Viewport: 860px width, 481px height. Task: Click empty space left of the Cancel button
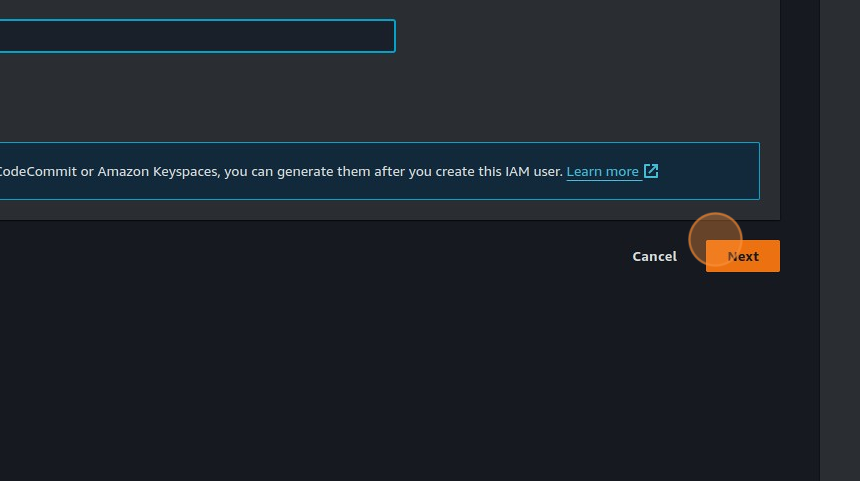pos(400,256)
